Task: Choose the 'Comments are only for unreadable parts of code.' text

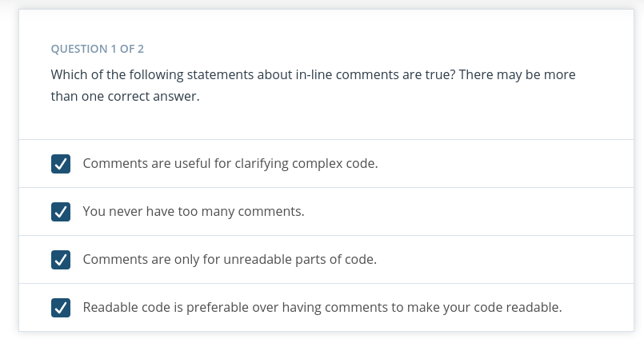Action: pyautogui.click(x=230, y=260)
